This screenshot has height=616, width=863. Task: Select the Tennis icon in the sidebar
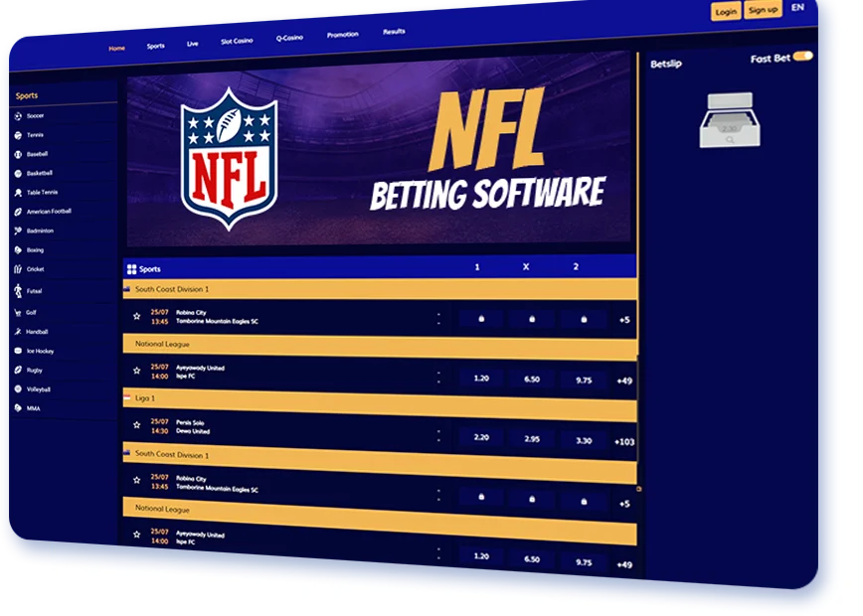tap(18, 135)
